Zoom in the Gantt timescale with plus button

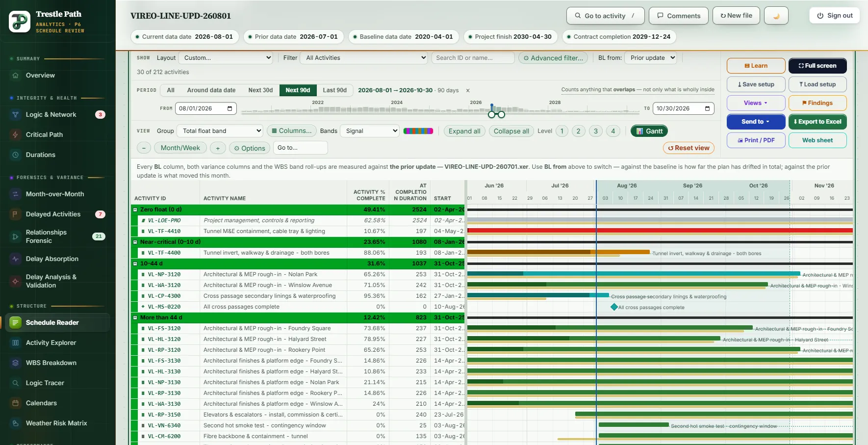218,148
